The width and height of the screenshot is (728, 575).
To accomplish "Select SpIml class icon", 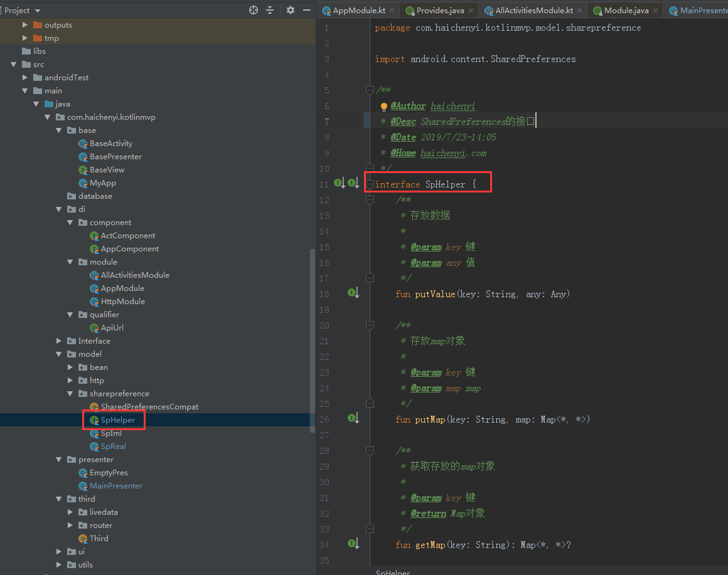I will point(94,433).
